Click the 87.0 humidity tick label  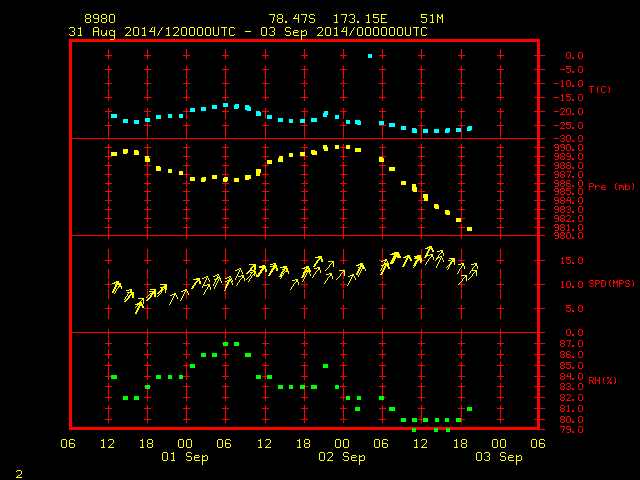[571, 344]
